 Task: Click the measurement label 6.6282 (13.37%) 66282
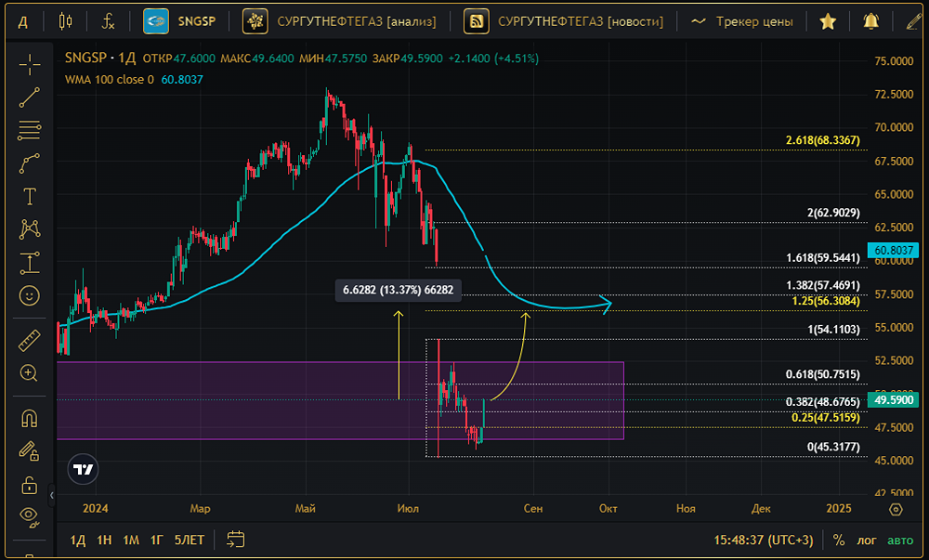[399, 290]
